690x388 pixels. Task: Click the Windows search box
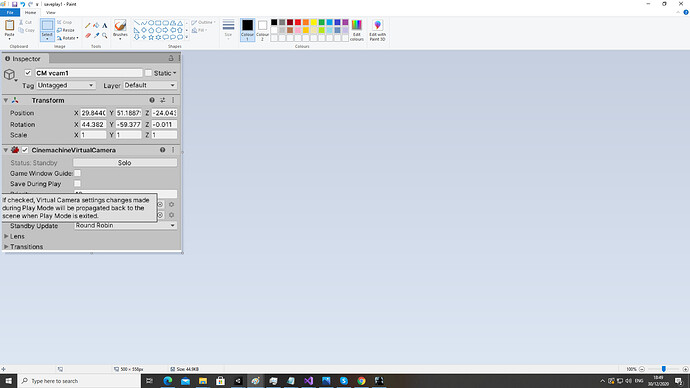tap(79, 381)
